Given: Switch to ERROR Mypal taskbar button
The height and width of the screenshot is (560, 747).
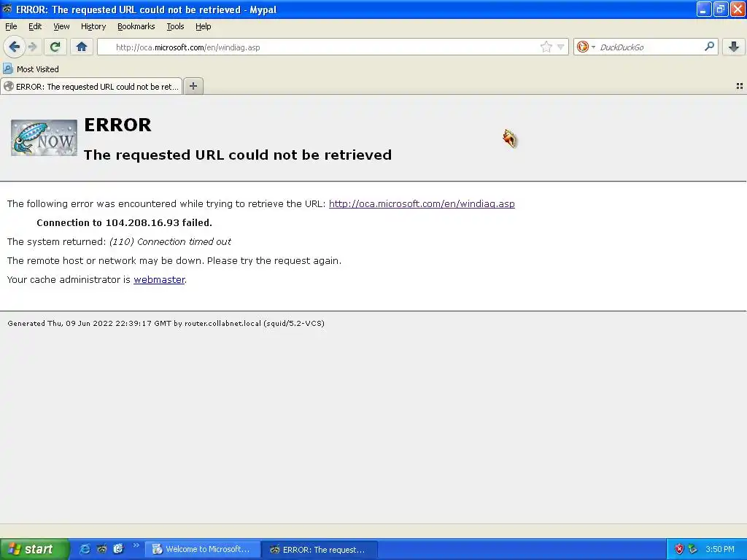Looking at the screenshot, I should pyautogui.click(x=320, y=549).
